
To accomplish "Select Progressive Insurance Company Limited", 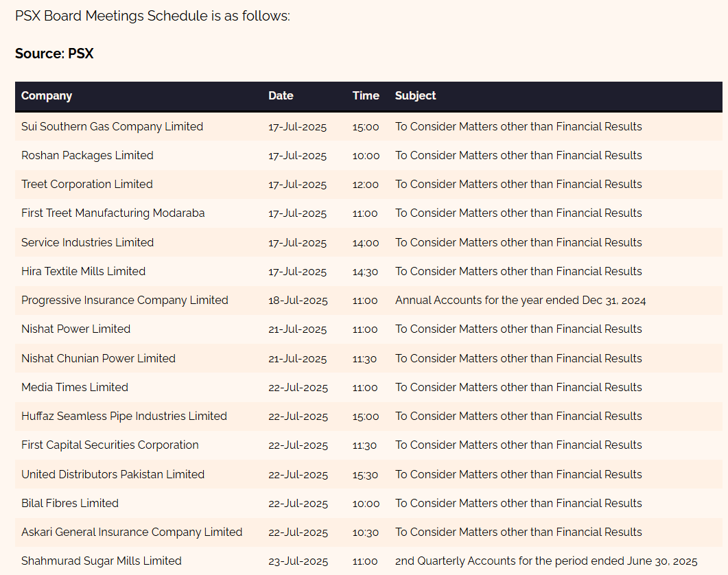I will click(124, 300).
